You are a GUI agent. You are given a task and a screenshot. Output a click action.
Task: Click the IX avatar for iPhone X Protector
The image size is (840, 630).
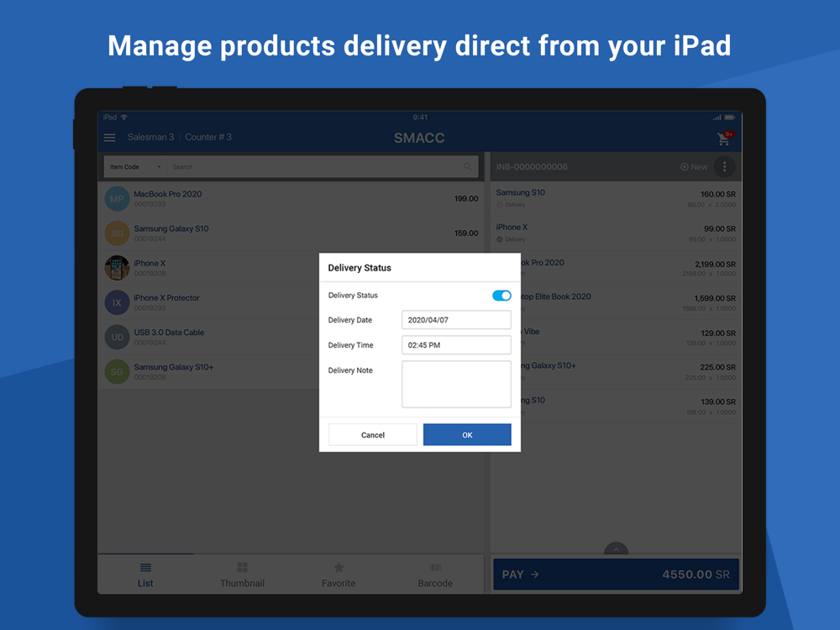pyautogui.click(x=117, y=302)
